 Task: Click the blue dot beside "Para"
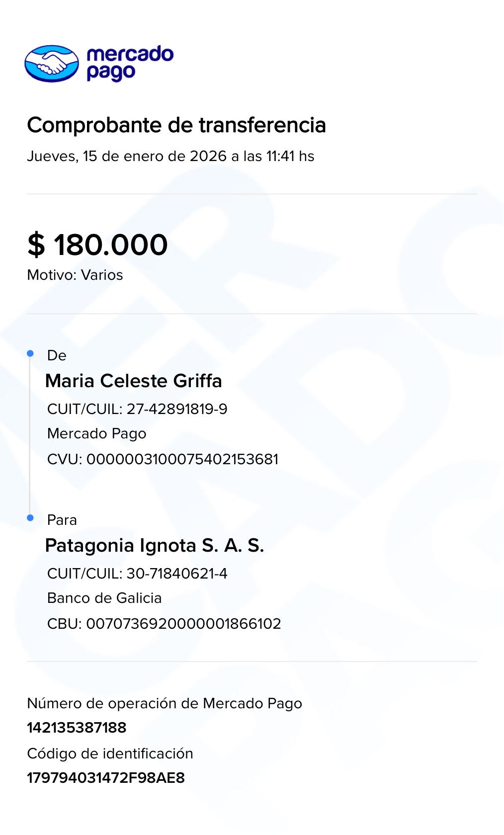click(x=30, y=518)
